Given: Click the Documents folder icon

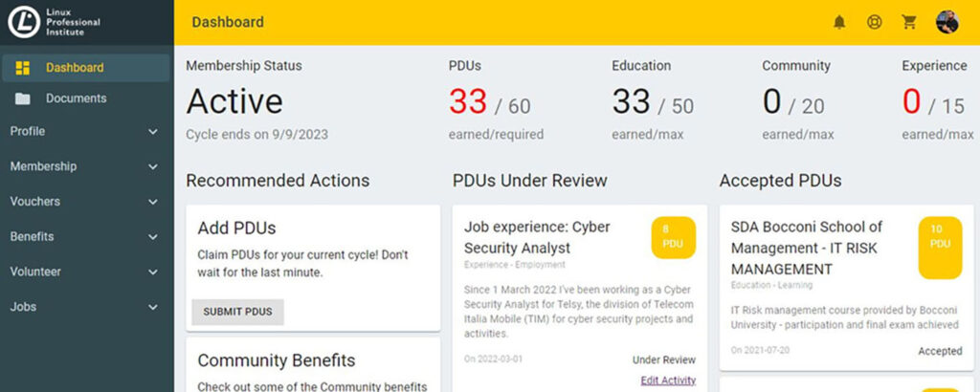Looking at the screenshot, I should [x=23, y=98].
